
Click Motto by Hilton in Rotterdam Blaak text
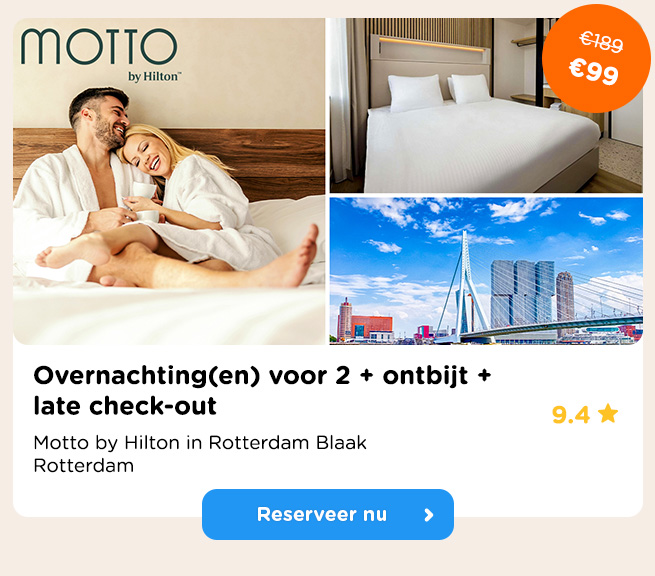(x=200, y=443)
